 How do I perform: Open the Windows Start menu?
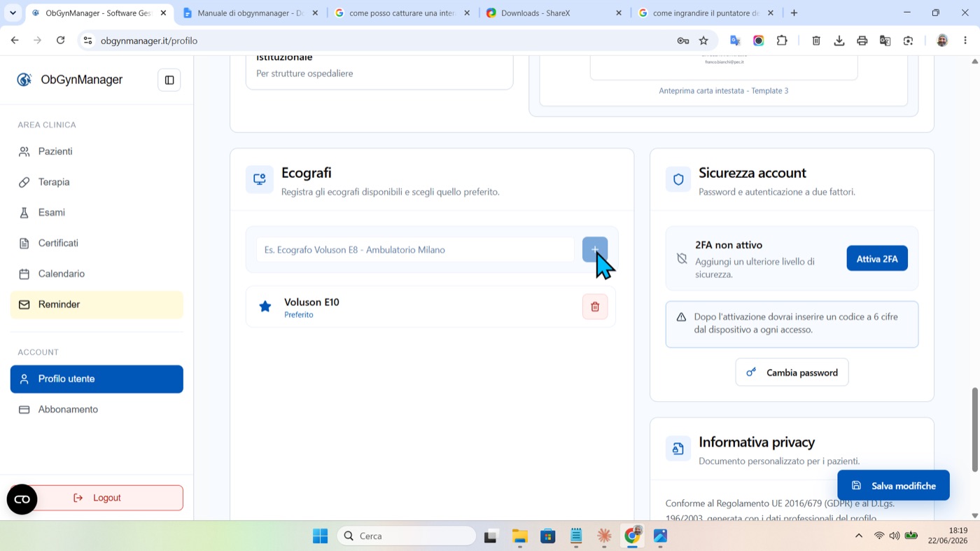[320, 536]
